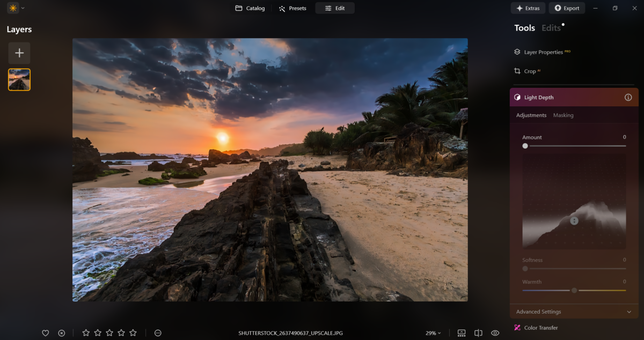Open the 29% zoom level dropdown

pyautogui.click(x=433, y=332)
